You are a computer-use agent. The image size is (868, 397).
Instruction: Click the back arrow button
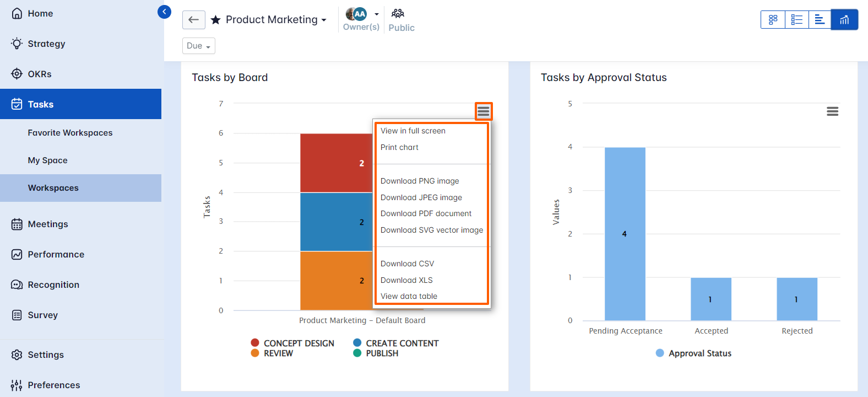coord(193,19)
